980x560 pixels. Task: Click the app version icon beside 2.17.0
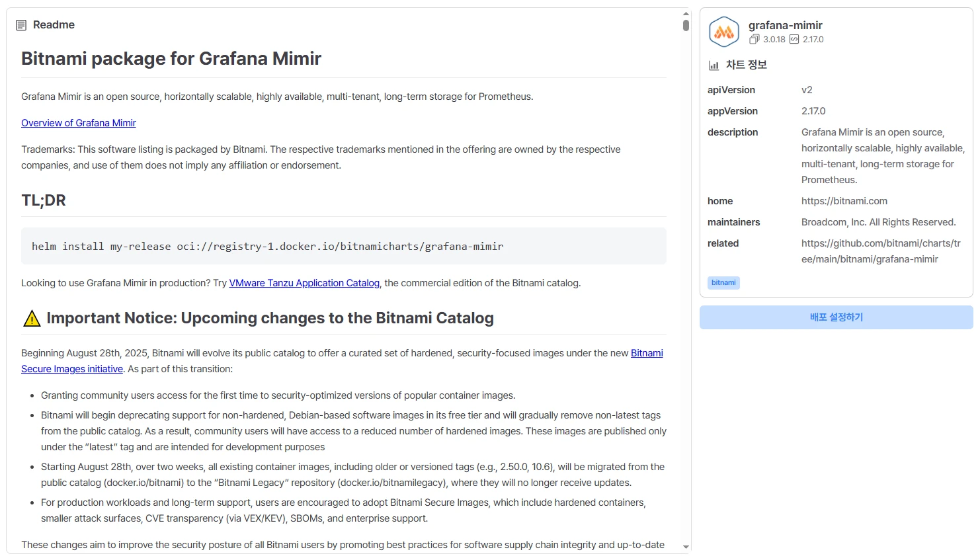tap(794, 40)
